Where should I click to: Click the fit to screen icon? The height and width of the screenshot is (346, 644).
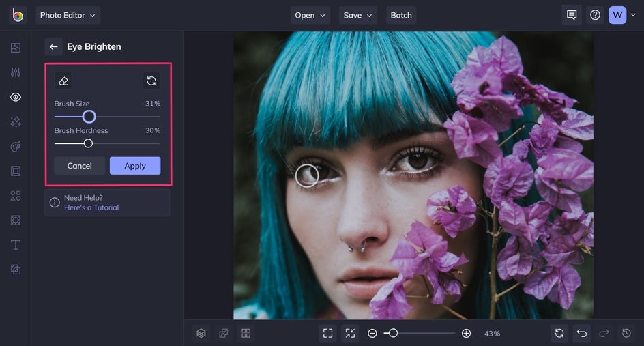click(x=327, y=333)
